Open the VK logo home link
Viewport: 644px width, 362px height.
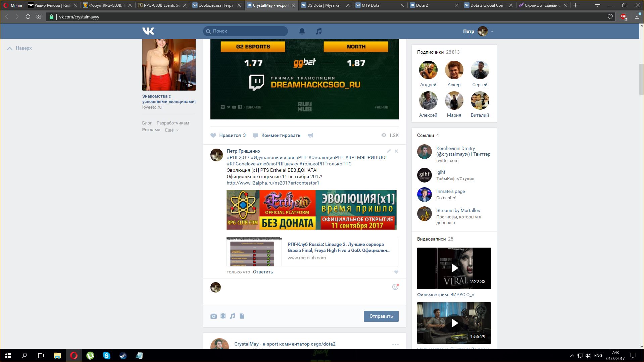[148, 31]
